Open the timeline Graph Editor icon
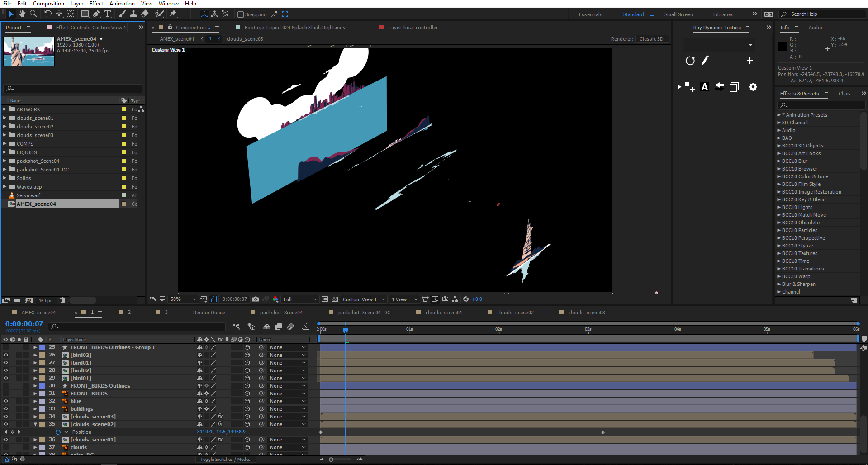 (x=306, y=327)
